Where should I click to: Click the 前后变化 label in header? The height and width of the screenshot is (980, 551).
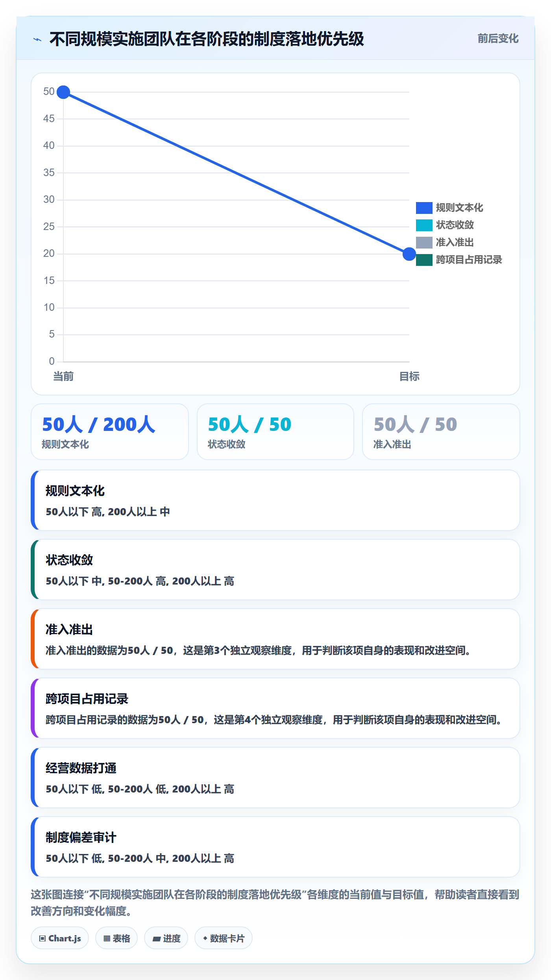coord(498,39)
